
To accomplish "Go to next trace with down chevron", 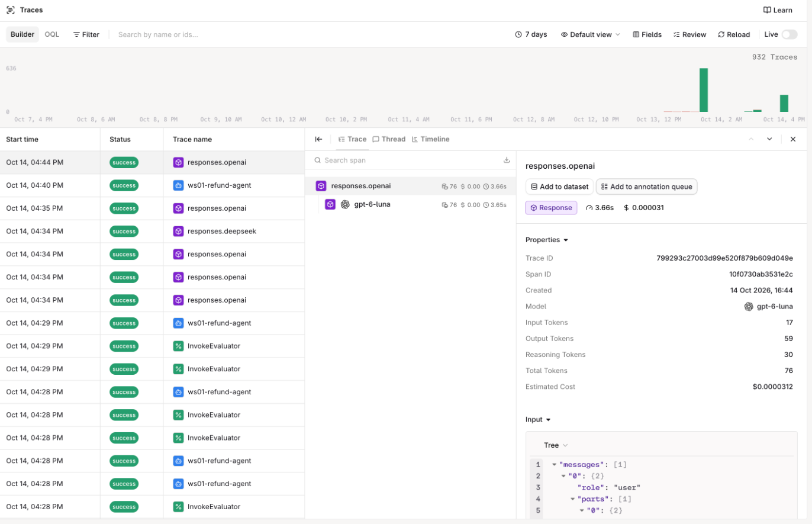I will [x=769, y=139].
